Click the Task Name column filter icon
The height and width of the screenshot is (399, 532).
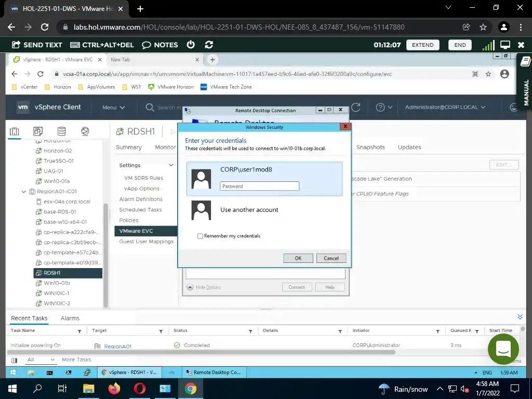(x=79, y=331)
